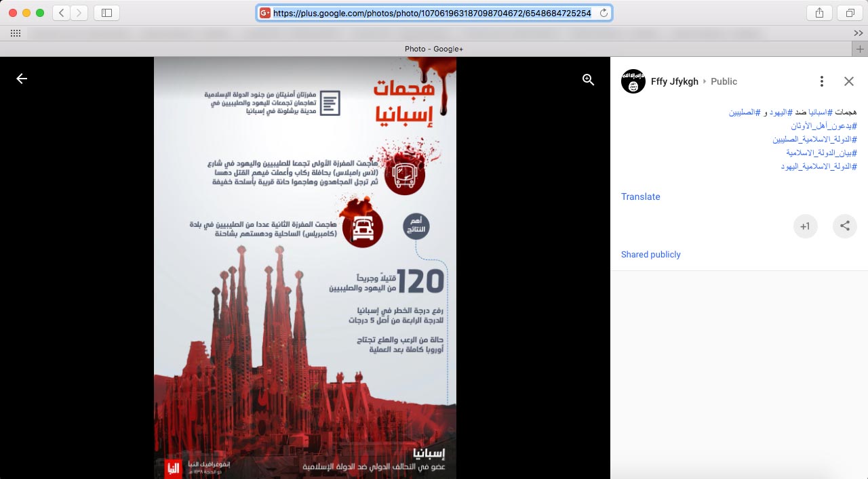This screenshot has width=868, height=479.
Task: Open a new tab with the plus button
Action: (860, 49)
